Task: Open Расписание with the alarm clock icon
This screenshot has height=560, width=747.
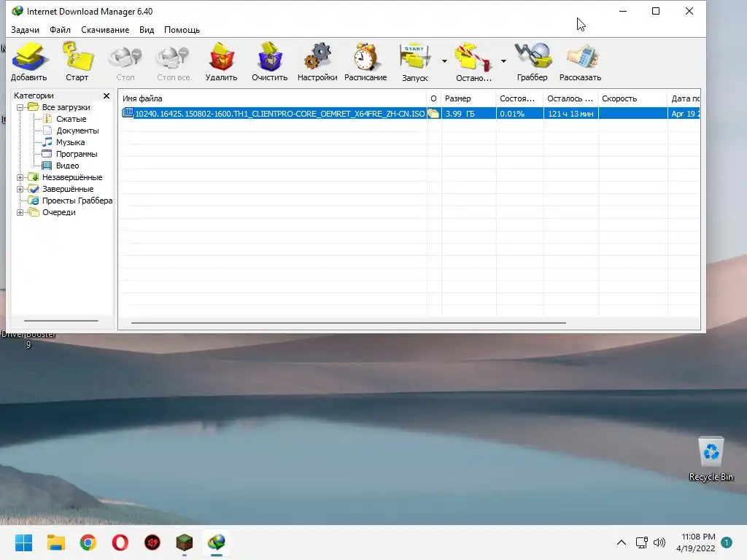Action: [365, 61]
